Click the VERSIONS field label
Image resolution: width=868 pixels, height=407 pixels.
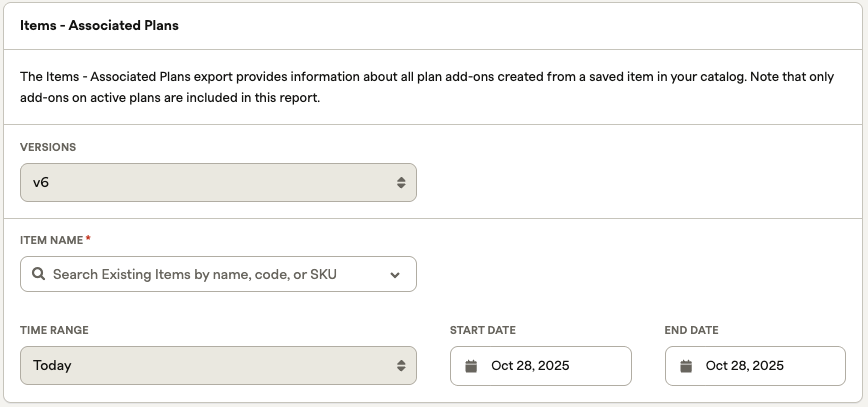[x=48, y=147]
